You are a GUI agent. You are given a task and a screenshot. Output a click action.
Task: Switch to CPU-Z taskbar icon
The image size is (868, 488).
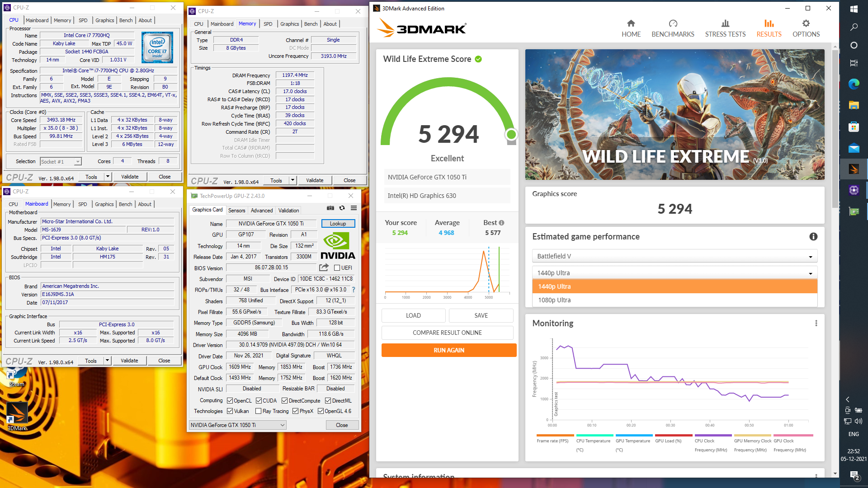coord(854,190)
